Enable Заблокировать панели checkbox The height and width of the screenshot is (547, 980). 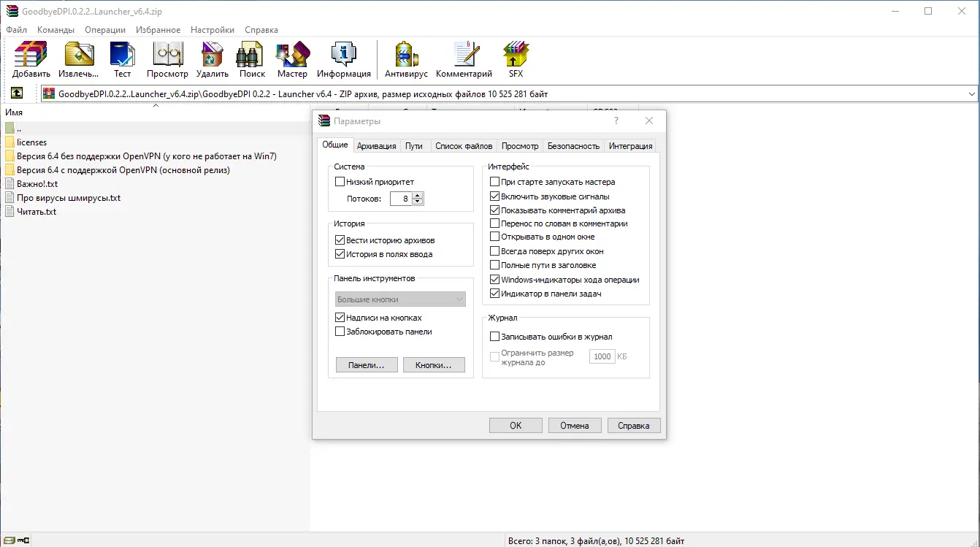[340, 332]
